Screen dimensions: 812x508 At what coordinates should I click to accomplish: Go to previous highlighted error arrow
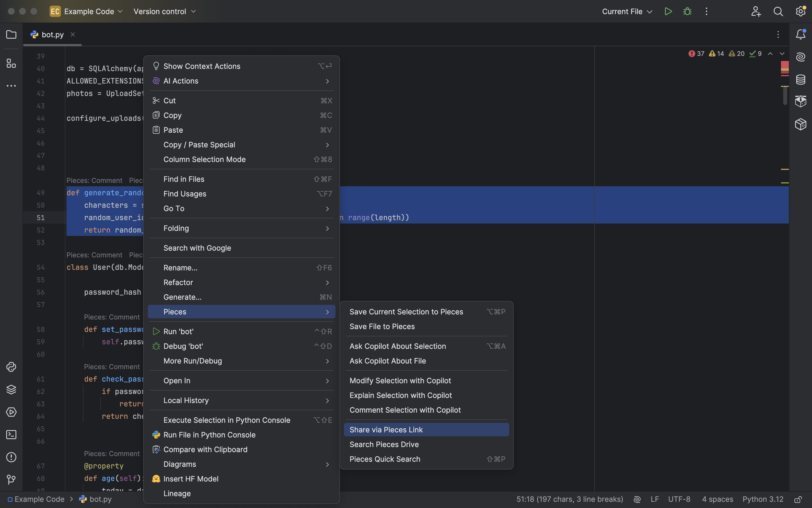770,54
